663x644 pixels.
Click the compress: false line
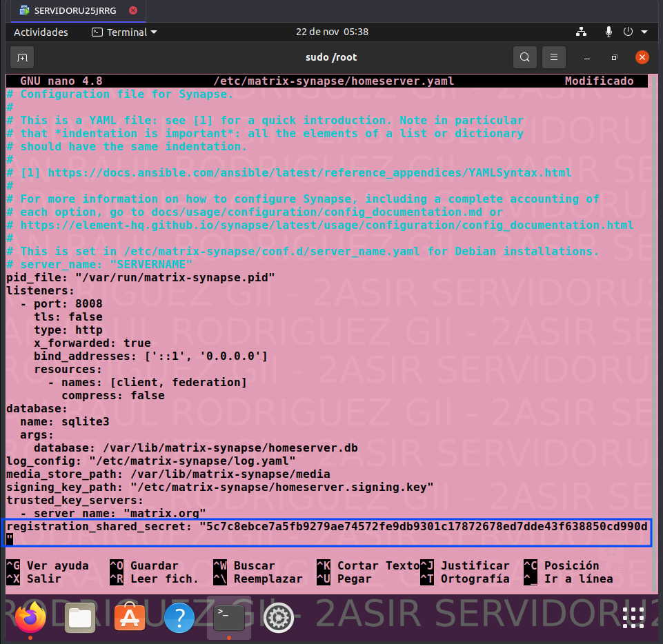click(x=113, y=396)
